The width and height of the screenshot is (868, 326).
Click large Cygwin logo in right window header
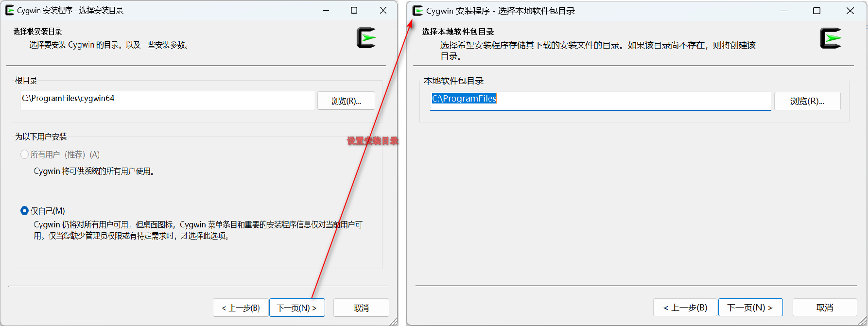click(x=831, y=38)
